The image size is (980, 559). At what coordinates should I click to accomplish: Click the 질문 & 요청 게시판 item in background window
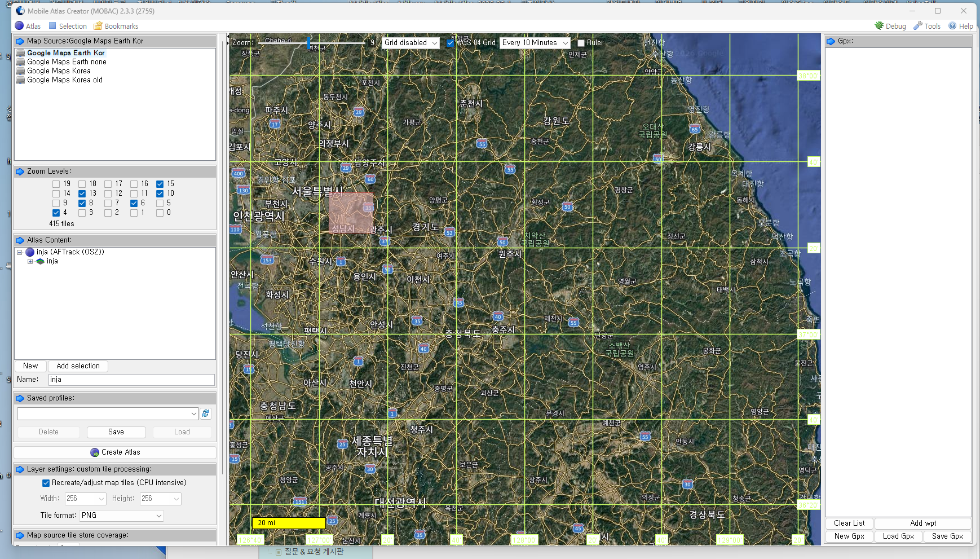(x=314, y=552)
